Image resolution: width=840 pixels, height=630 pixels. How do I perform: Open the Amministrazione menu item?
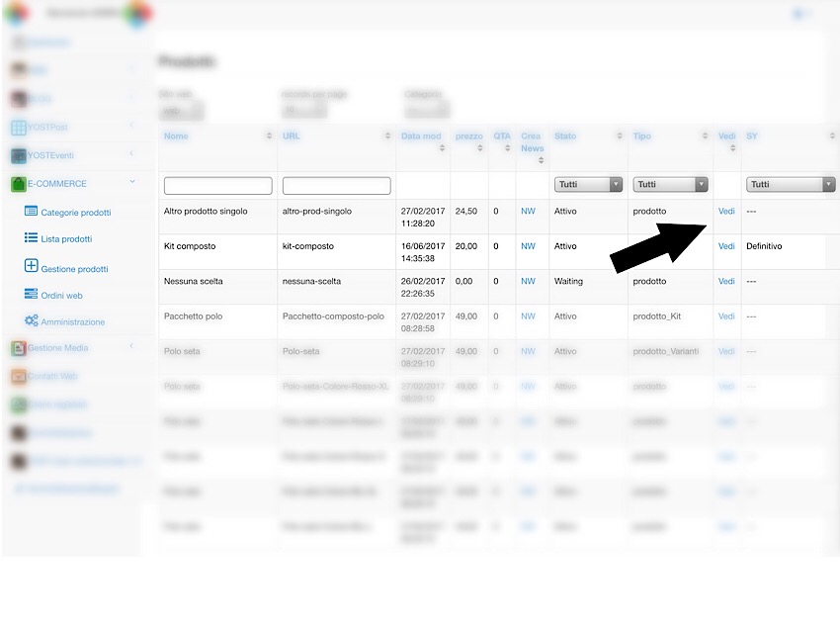coord(72,322)
